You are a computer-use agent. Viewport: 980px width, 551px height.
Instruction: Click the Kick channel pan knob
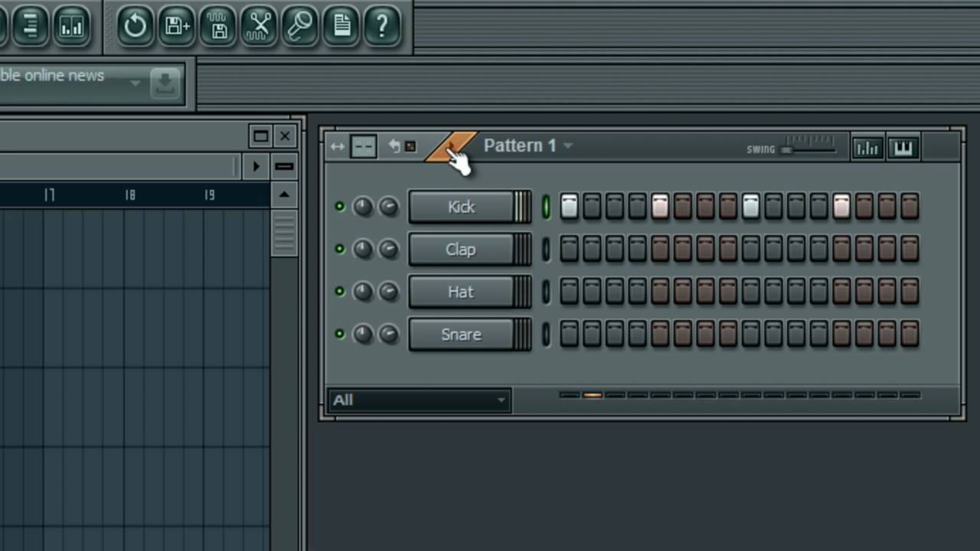[363, 207]
